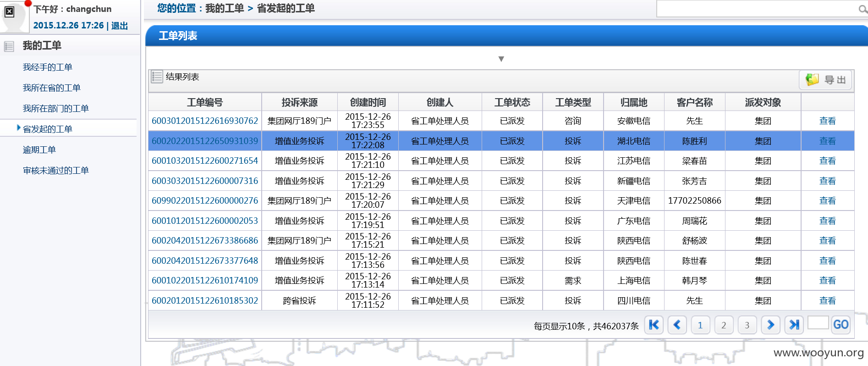The image size is (868, 366).
Task: Expand the filter panel down arrow
Action: coord(501,59)
